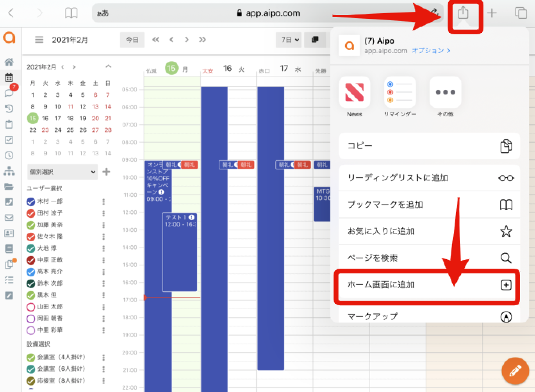535x392 pixels.
Task: Show the Safari tab overview icon
Action: (521, 13)
